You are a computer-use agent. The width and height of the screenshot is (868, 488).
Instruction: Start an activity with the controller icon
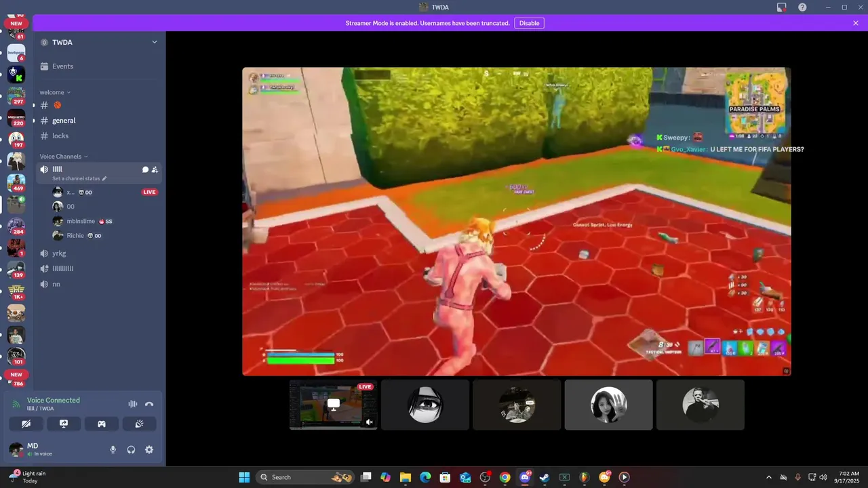pos(102,424)
